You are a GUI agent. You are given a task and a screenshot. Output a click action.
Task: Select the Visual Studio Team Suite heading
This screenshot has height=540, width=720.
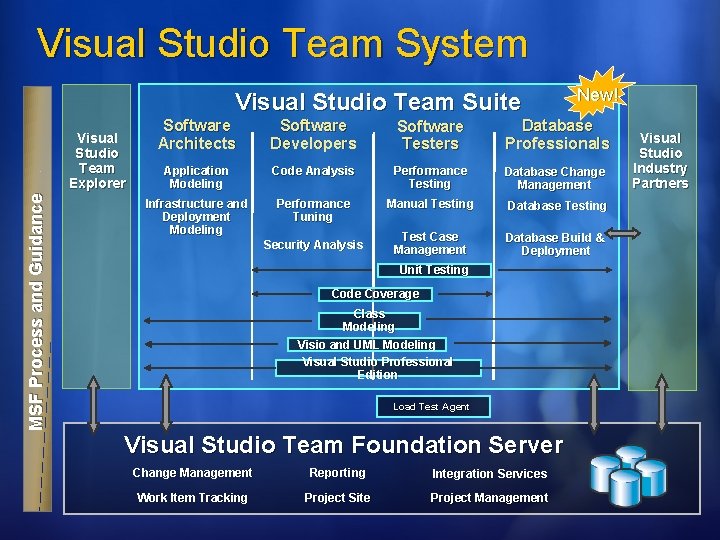click(377, 101)
